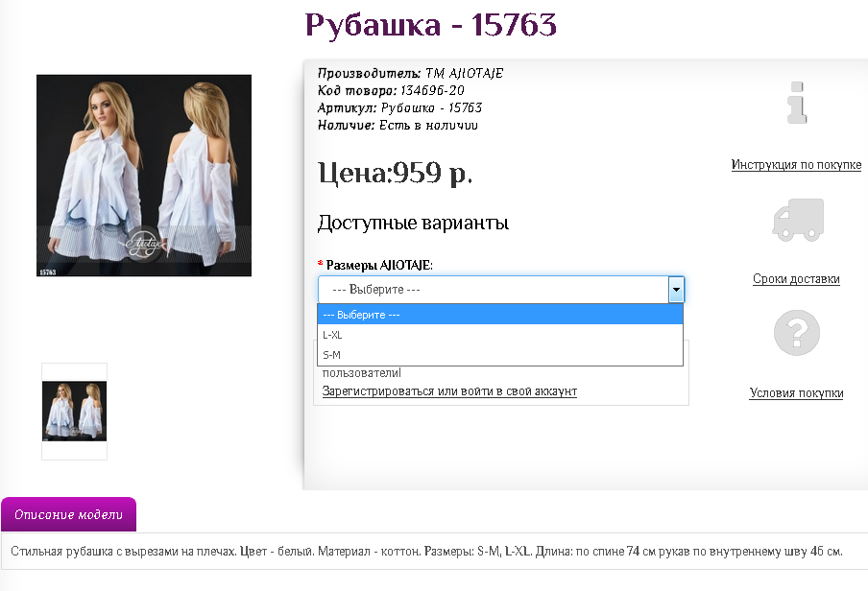Click the Цена:959 р. price text
Screen dimensions: 868x591
click(x=395, y=174)
